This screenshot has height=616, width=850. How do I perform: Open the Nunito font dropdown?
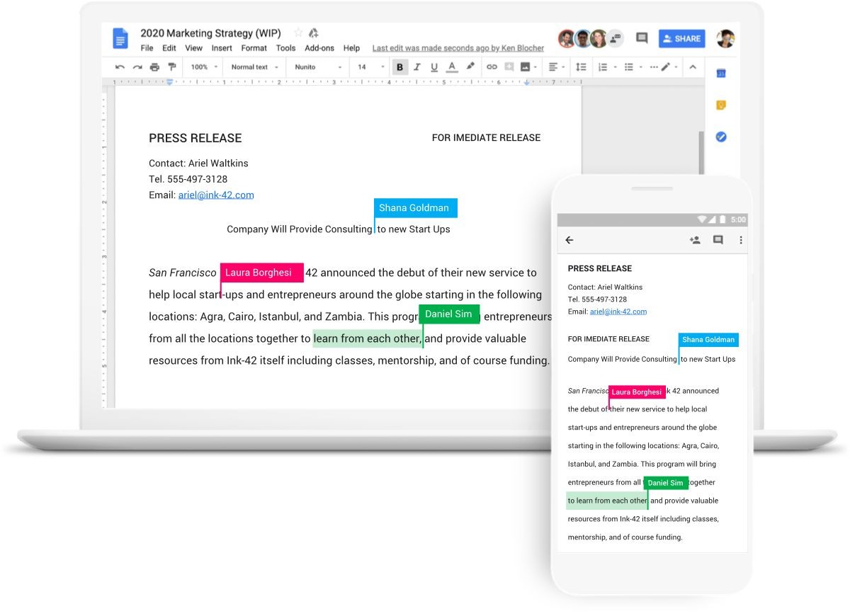click(x=318, y=67)
